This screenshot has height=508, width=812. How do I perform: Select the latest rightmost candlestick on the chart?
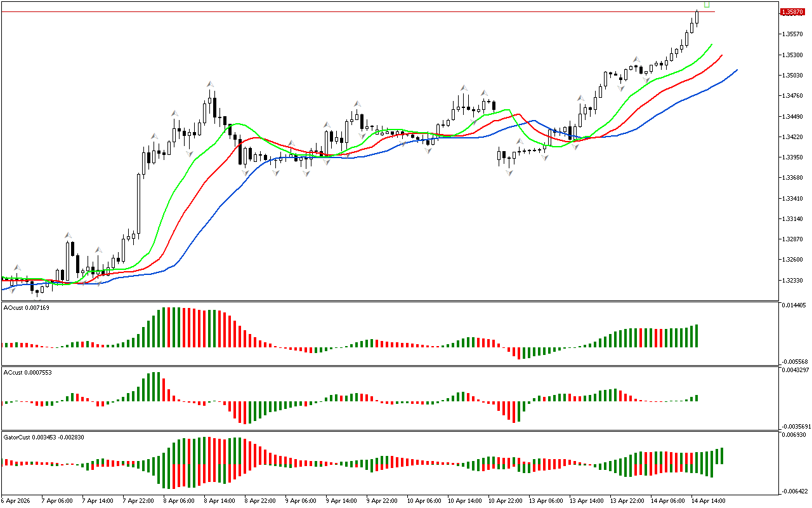coord(697,17)
